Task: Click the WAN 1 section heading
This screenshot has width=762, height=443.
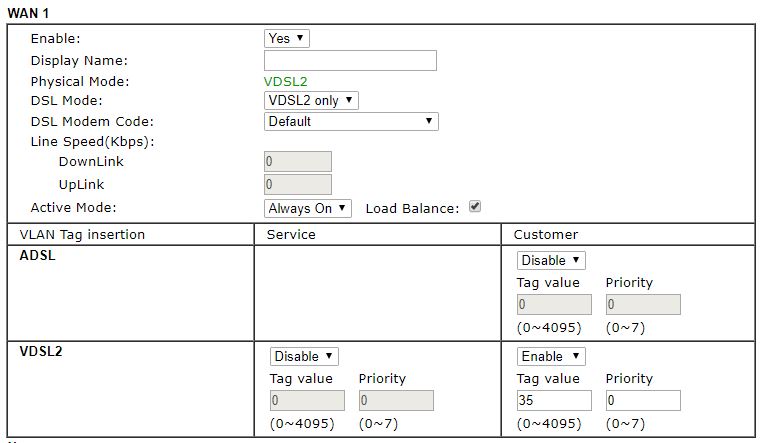Action: (29, 12)
